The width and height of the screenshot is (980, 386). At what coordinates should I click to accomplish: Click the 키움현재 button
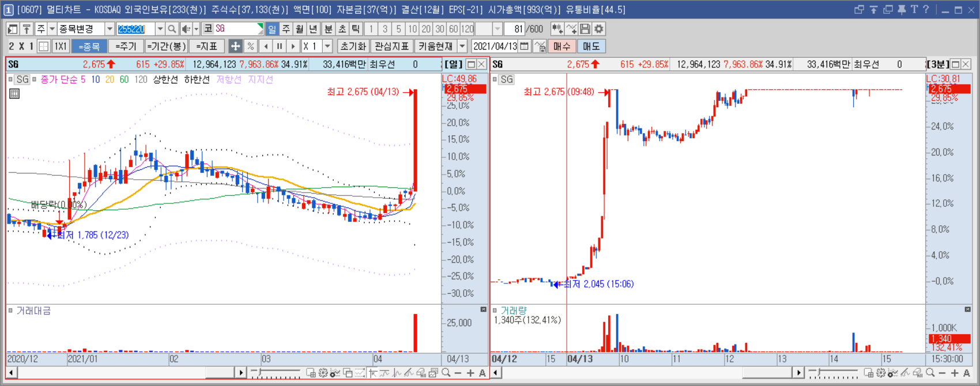point(436,46)
